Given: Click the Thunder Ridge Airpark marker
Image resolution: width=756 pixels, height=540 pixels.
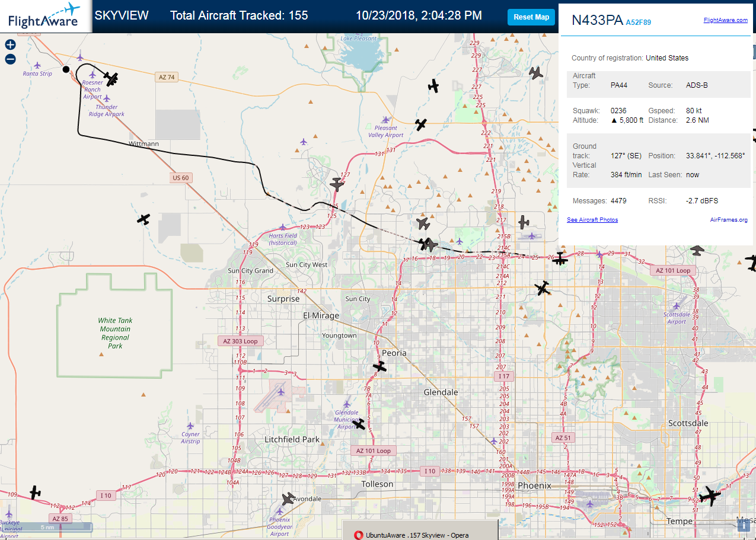Looking at the screenshot, I should [107, 98].
